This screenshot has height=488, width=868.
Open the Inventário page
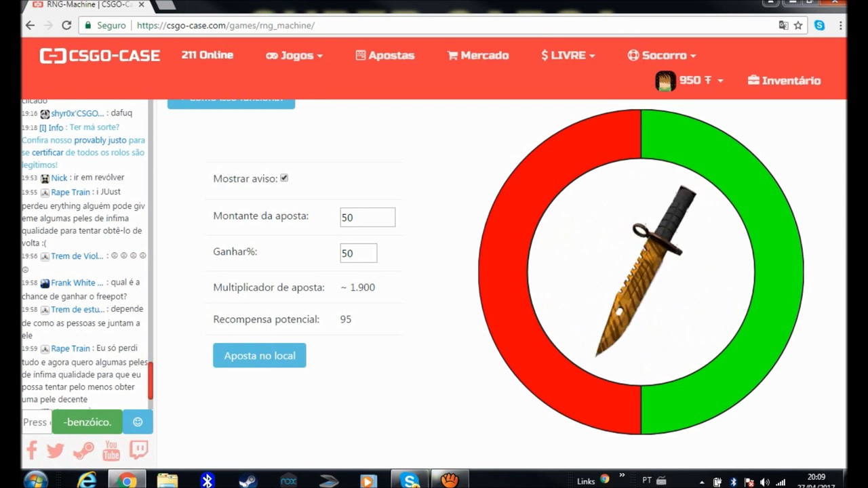pyautogui.click(x=784, y=81)
